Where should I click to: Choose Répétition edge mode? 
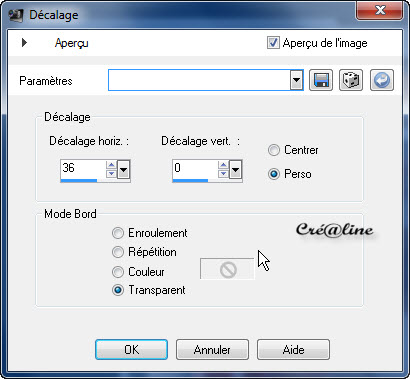point(118,252)
